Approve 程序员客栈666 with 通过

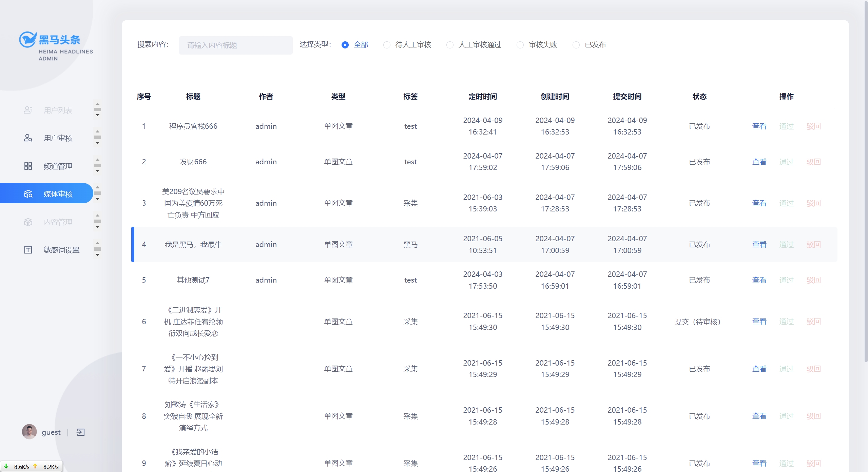click(x=786, y=126)
